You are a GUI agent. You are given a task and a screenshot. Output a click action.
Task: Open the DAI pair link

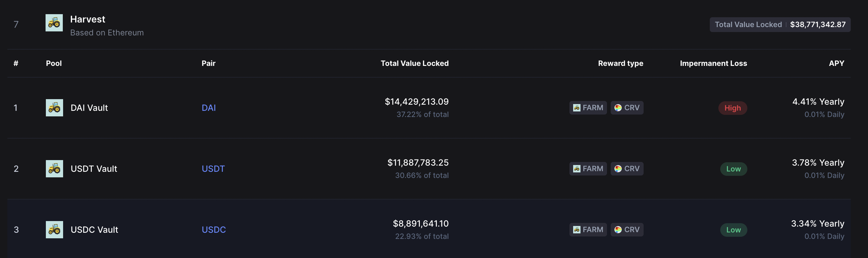[x=209, y=107]
